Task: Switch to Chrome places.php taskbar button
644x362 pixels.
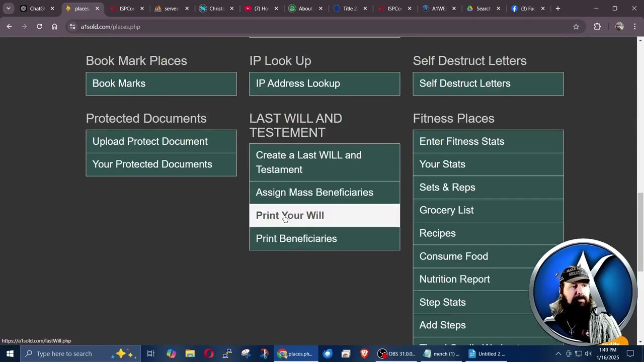Action: pos(296,353)
